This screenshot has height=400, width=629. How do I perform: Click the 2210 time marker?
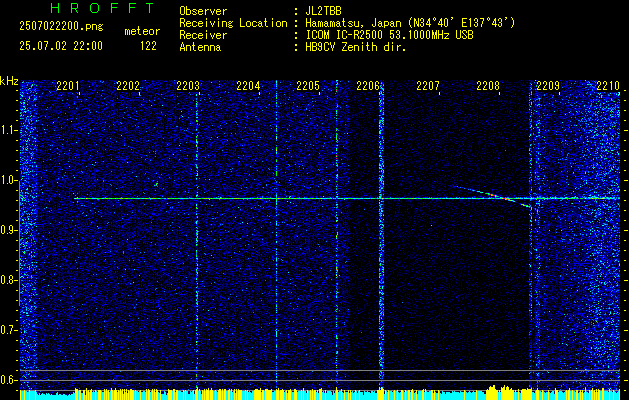pyautogui.click(x=608, y=86)
